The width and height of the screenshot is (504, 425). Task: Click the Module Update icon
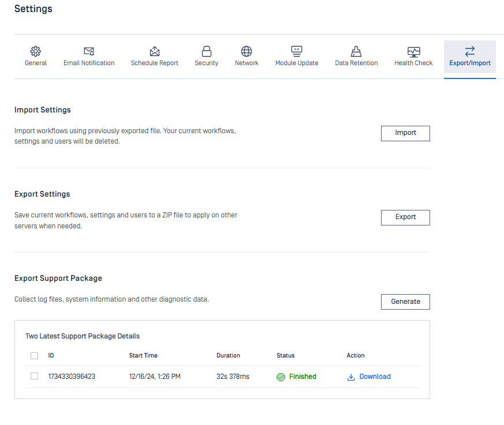coord(297,51)
